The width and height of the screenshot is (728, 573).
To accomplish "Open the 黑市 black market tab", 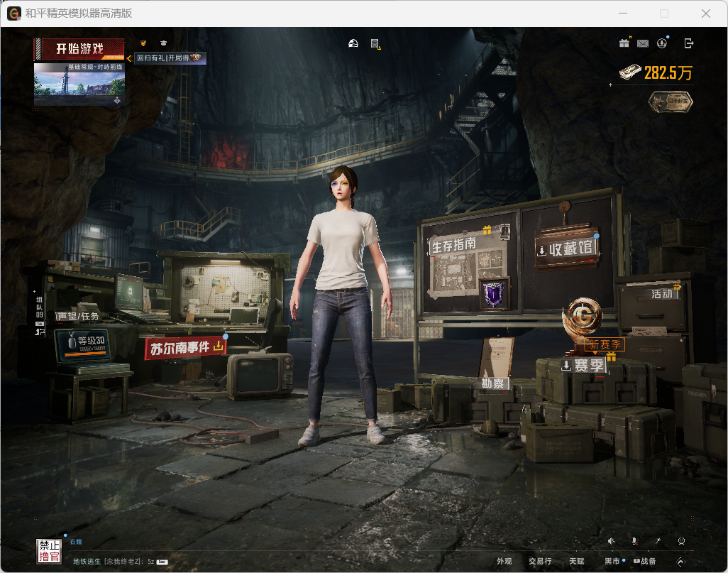I will coord(612,562).
